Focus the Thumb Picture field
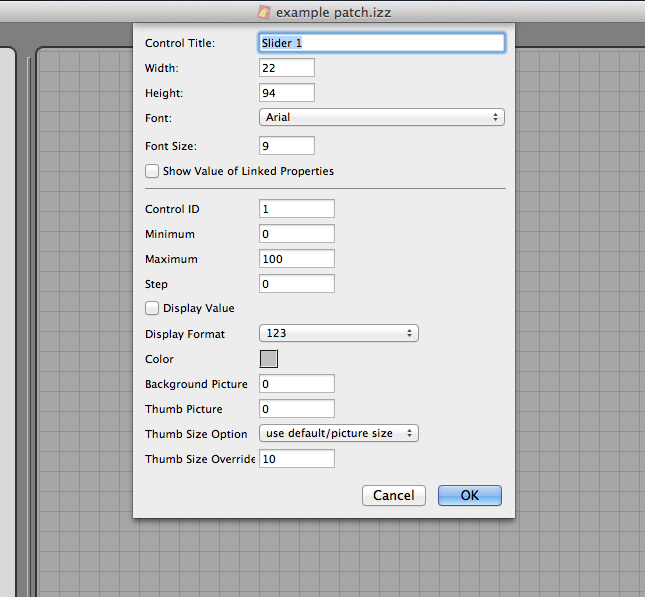This screenshot has width=645, height=597. click(296, 409)
